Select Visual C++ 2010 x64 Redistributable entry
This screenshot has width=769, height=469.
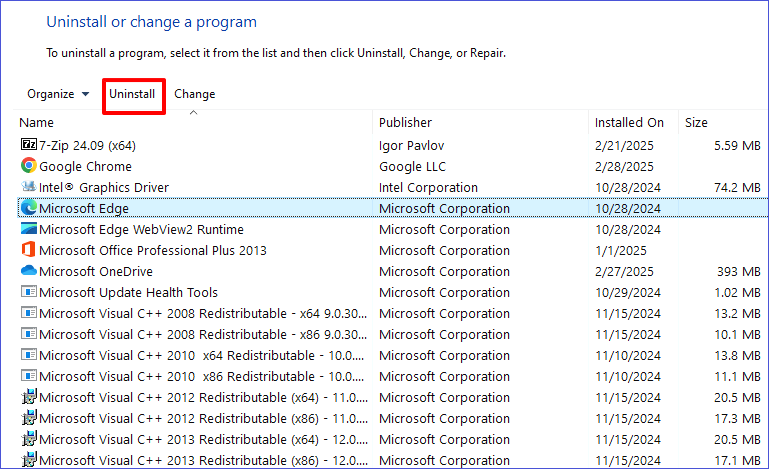point(202,356)
